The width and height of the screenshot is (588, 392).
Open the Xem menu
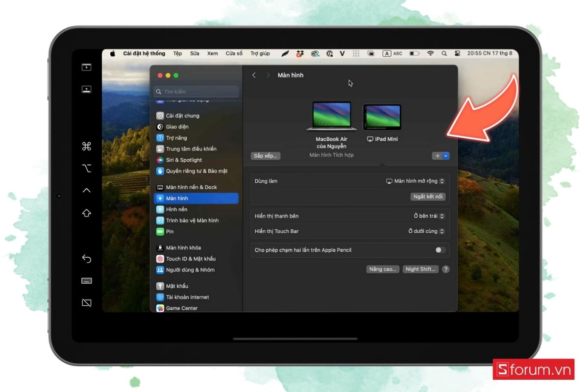click(x=212, y=53)
